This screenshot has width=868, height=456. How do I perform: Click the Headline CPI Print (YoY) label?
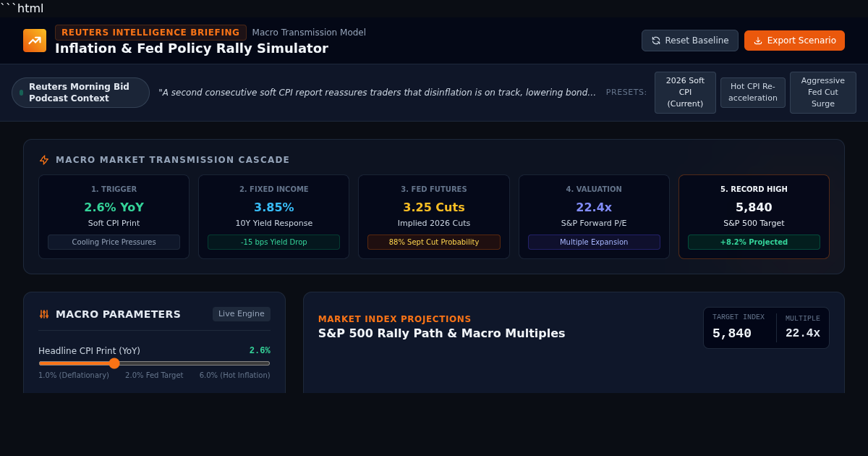89,351
